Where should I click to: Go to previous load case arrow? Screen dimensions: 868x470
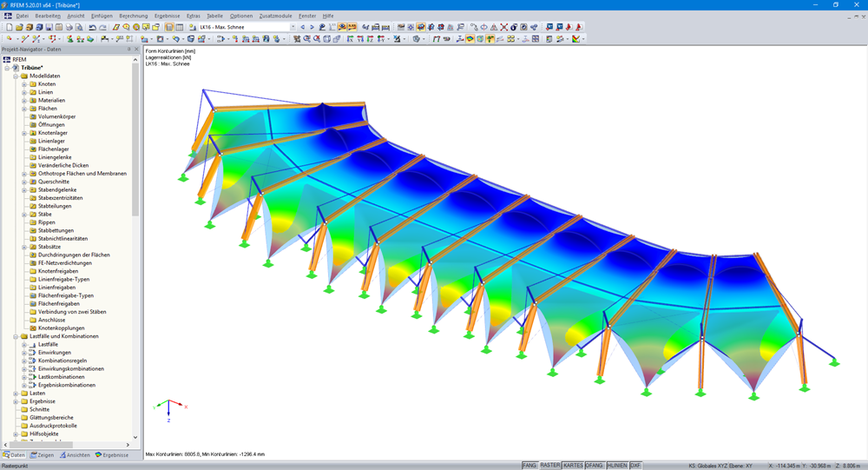[302, 27]
